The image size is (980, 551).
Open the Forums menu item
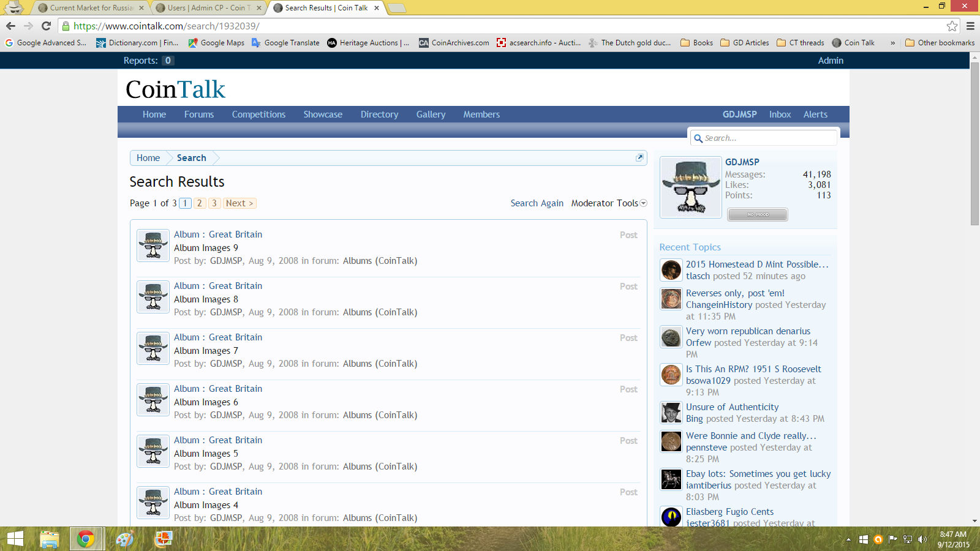tap(199, 114)
